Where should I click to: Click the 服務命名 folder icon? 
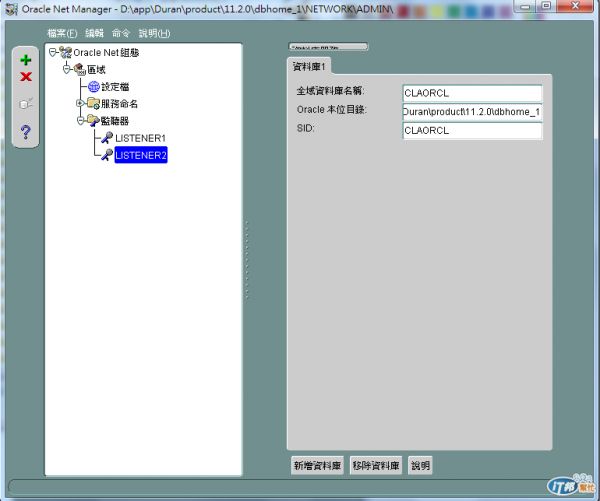tap(93, 103)
